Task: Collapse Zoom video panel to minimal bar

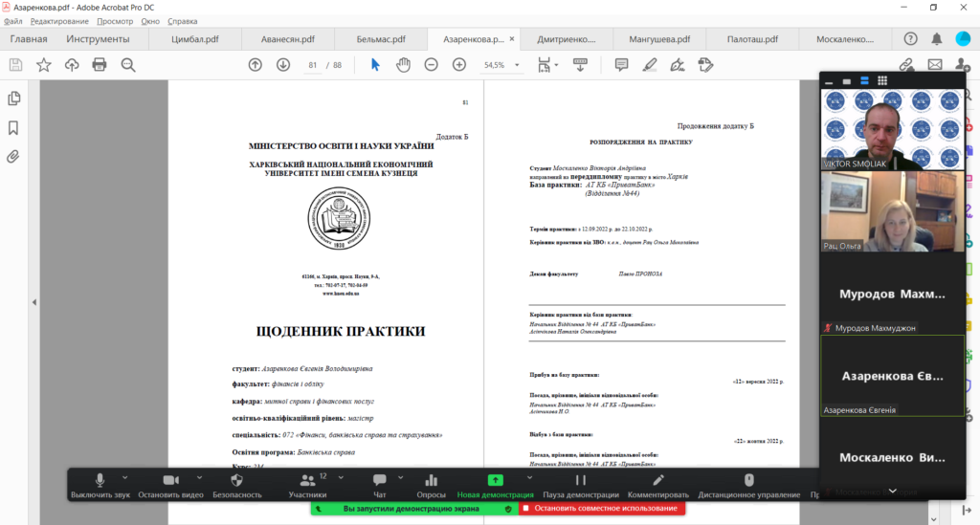Action: pyautogui.click(x=829, y=81)
